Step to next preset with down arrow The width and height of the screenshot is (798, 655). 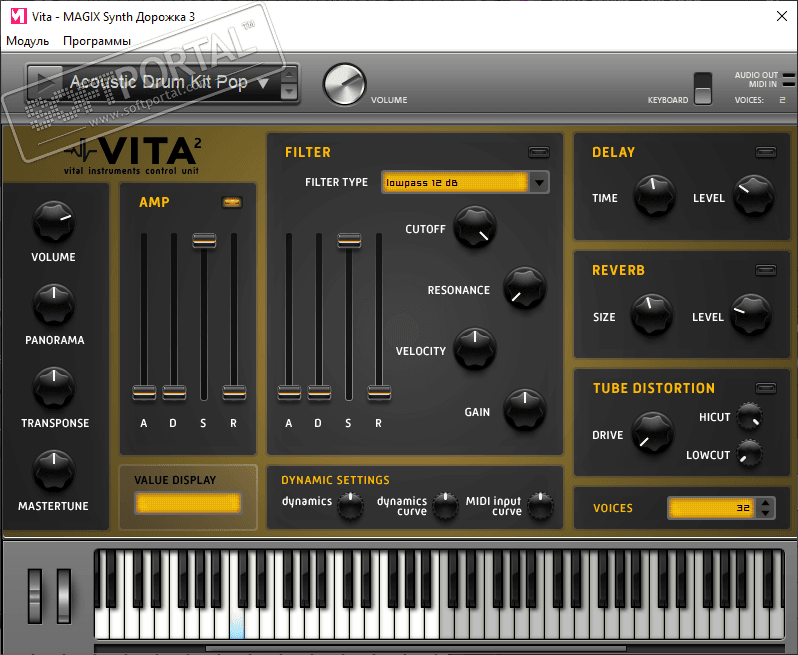[x=289, y=92]
